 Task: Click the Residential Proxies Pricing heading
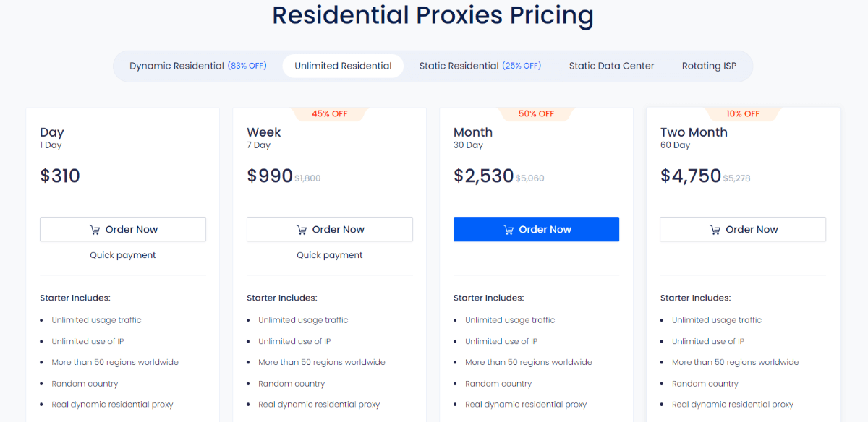[x=433, y=14]
